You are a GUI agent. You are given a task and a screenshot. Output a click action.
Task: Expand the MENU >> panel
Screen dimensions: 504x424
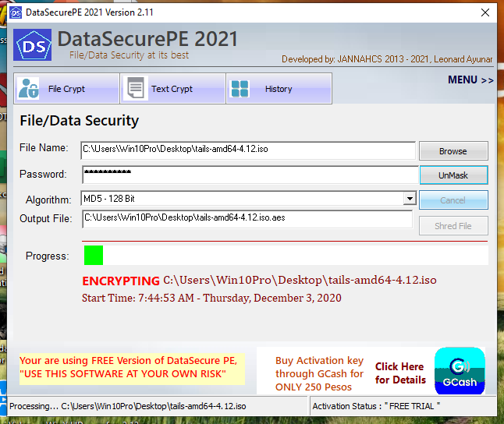(470, 80)
